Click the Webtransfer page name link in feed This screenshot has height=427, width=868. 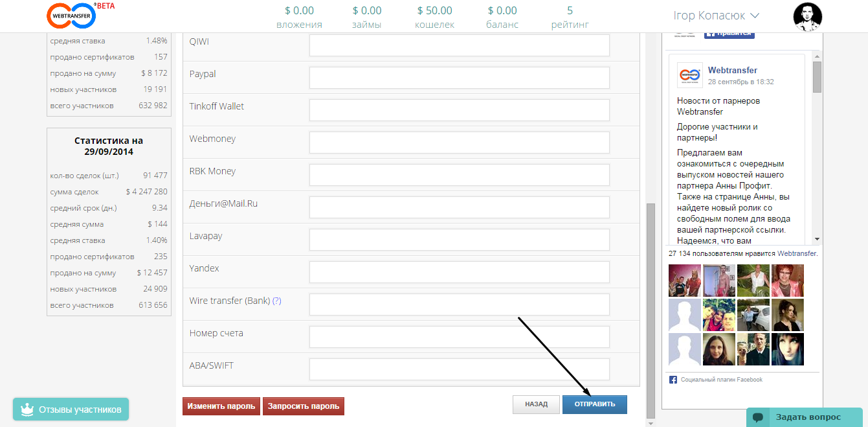pyautogui.click(x=732, y=70)
